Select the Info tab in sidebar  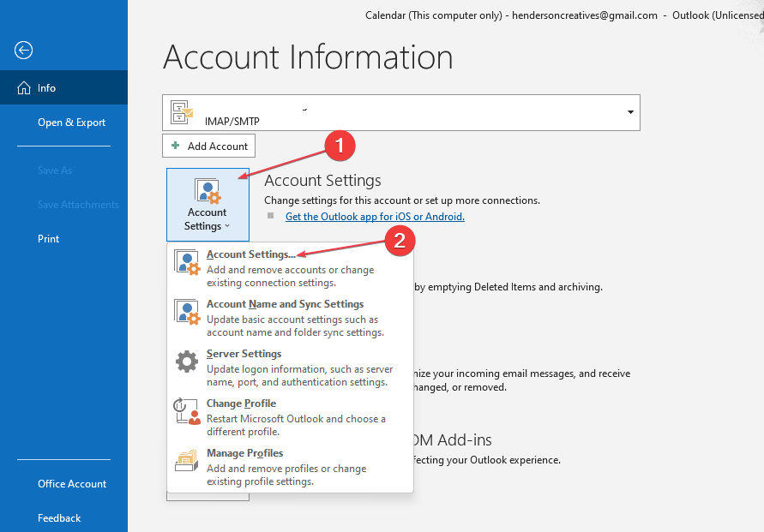click(63, 87)
